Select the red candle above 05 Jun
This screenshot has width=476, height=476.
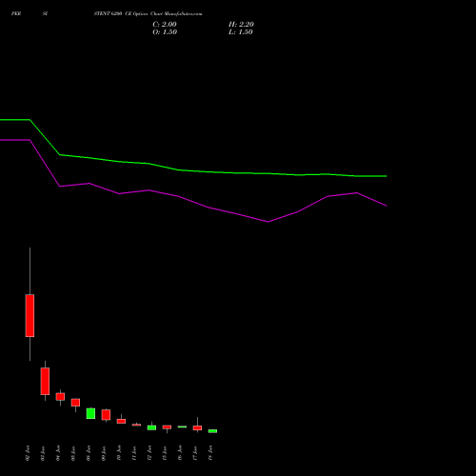75,403
